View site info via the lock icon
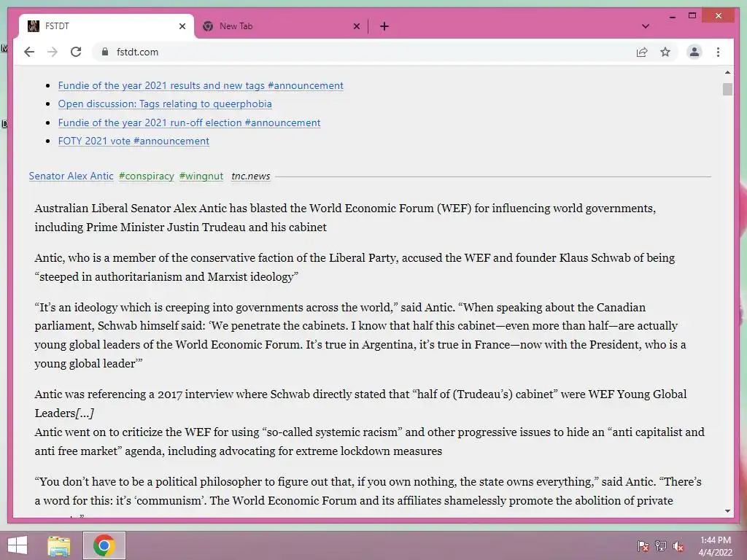This screenshot has height=560, width=747. 105,52
